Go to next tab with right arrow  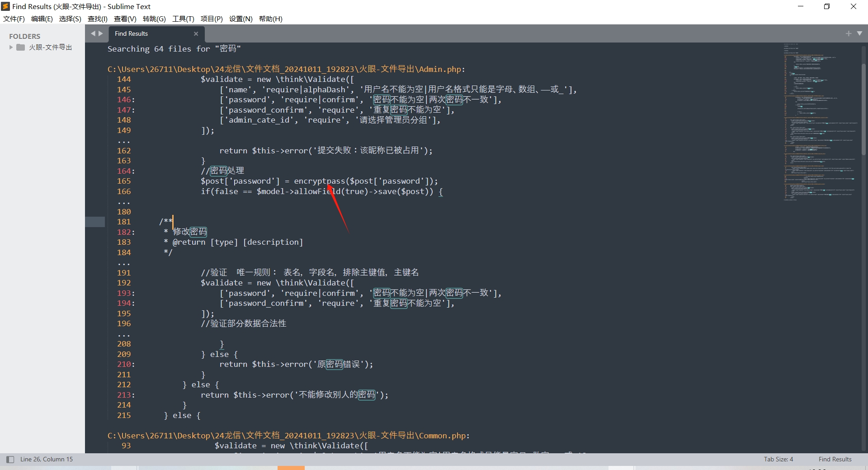101,33
